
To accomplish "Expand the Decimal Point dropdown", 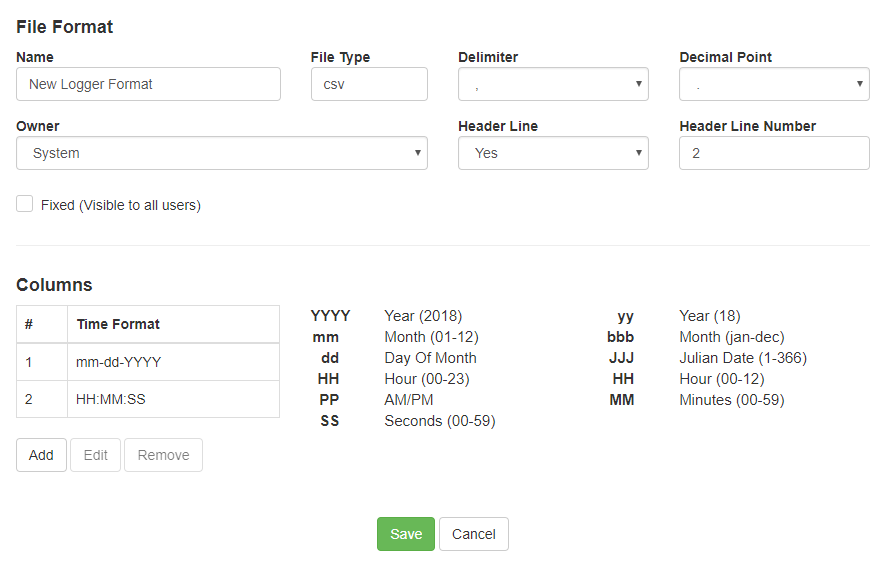I will [x=774, y=84].
